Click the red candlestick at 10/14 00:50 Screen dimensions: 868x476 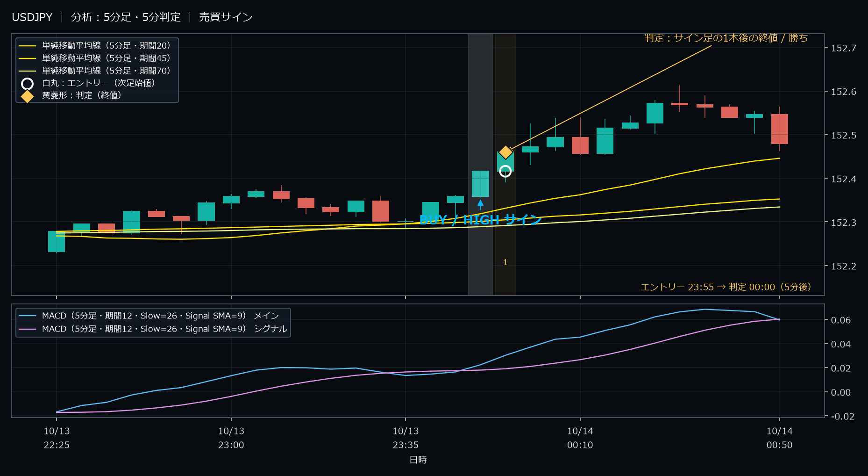tap(780, 129)
